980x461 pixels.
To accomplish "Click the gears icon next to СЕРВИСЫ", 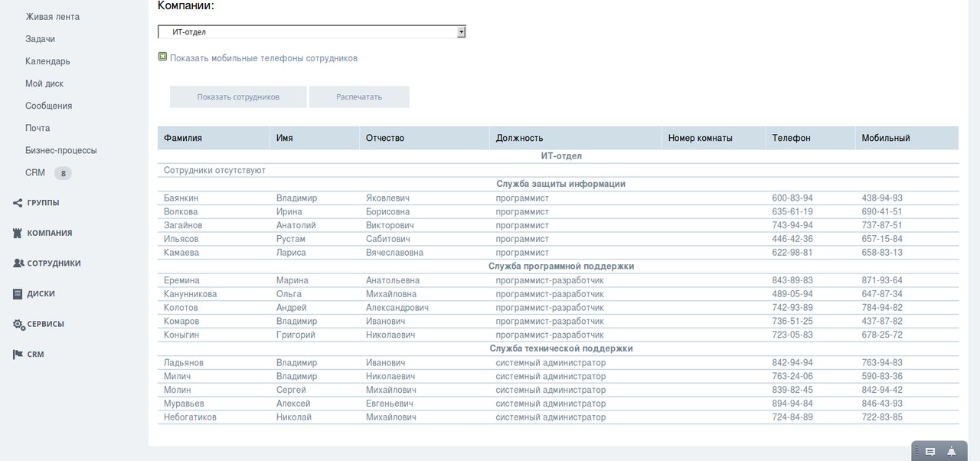I will click(x=19, y=324).
